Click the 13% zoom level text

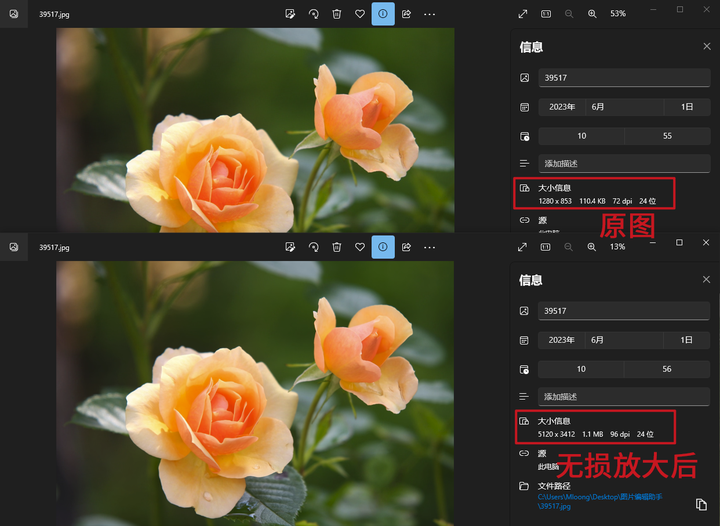(x=617, y=247)
